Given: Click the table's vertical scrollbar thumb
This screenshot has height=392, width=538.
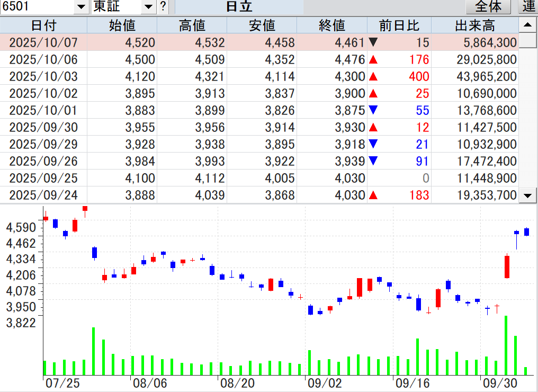Looking at the screenshot, I should tap(527, 41).
